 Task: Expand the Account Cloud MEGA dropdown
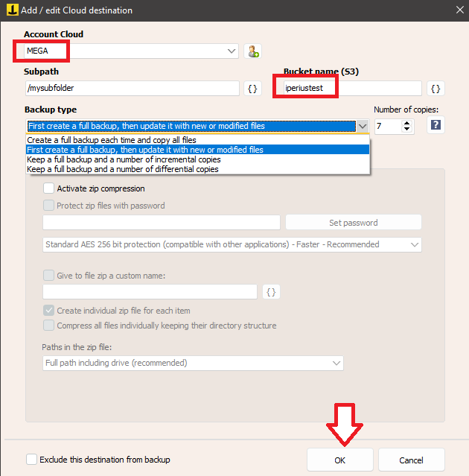[x=231, y=51]
